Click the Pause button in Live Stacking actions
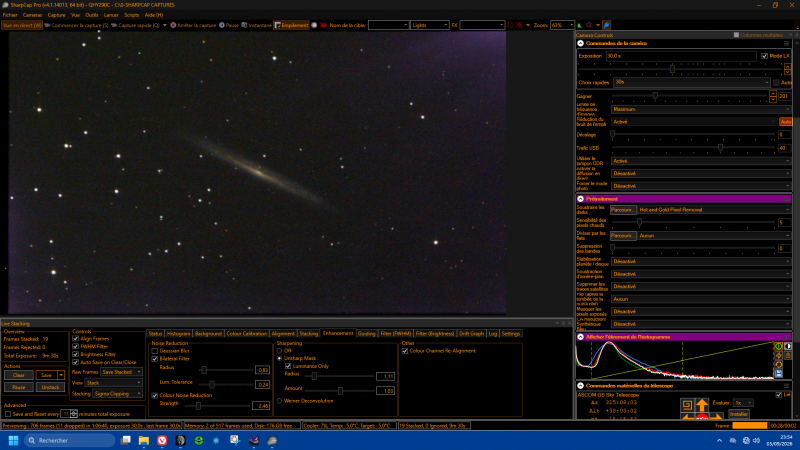The width and height of the screenshot is (800, 450). (19, 387)
